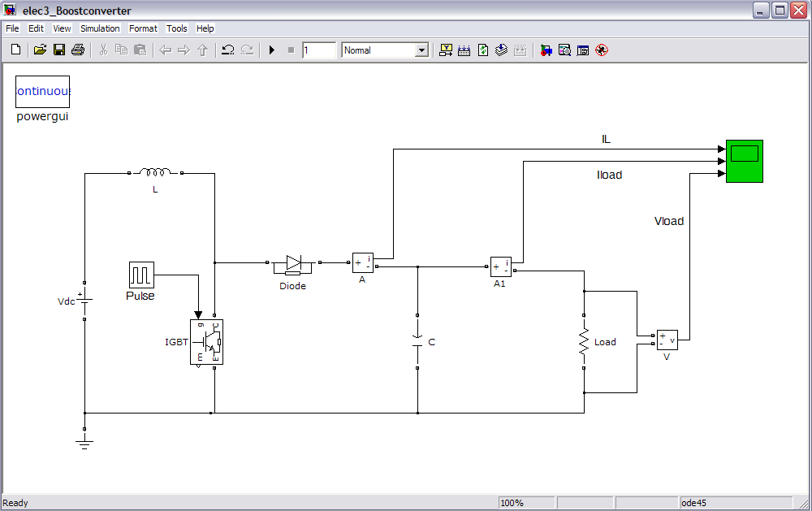Click the Model Explorer toolbar icon

point(564,50)
